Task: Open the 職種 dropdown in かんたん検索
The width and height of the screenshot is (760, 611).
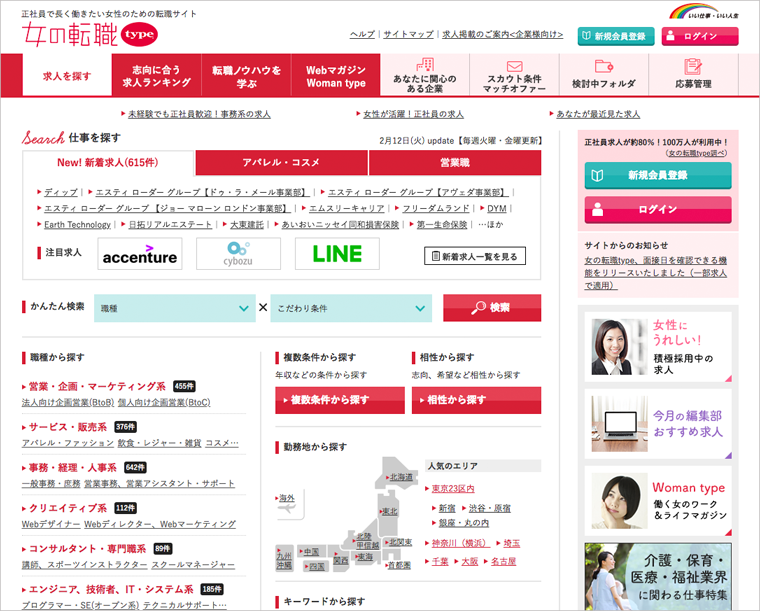Action: (x=174, y=308)
